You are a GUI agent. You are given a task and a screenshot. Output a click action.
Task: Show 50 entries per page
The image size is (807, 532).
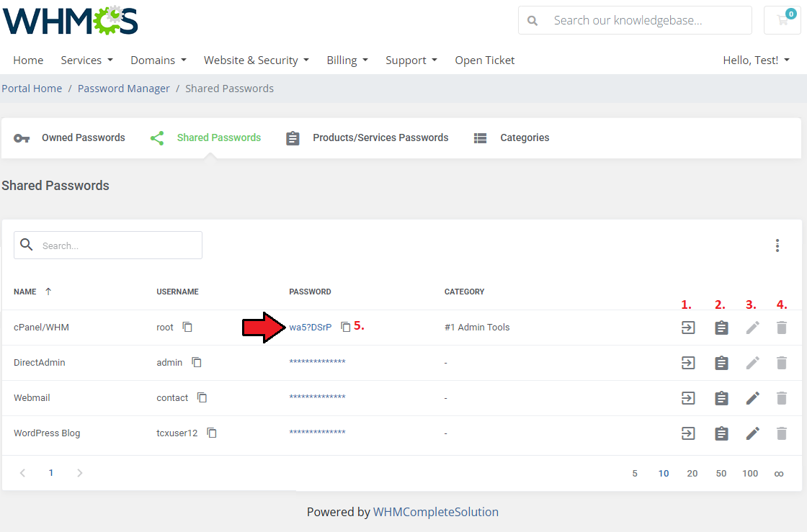point(721,474)
